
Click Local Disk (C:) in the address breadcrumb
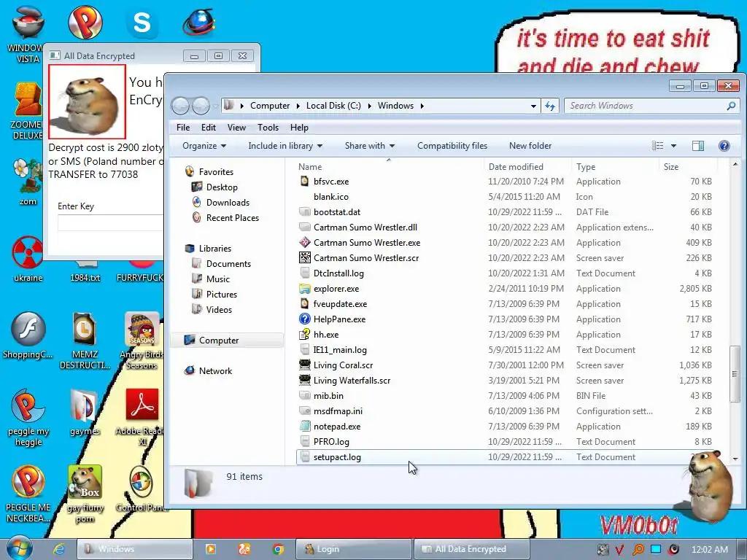pyautogui.click(x=333, y=106)
